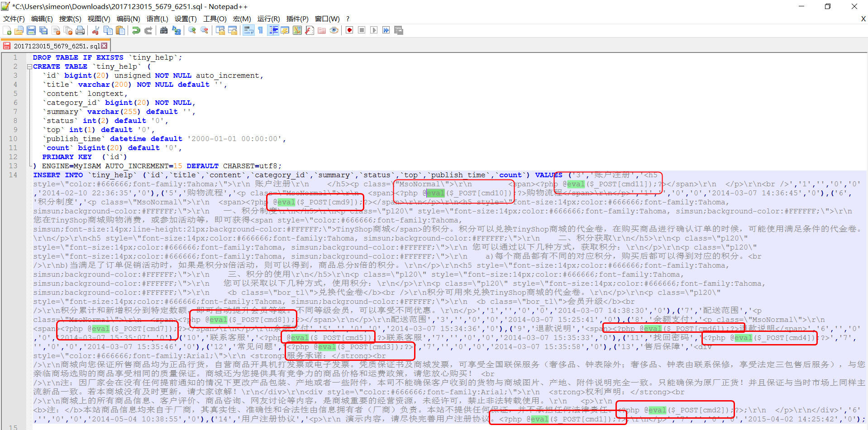Save the current file with disk icon
The width and height of the screenshot is (868, 430).
coord(31,30)
